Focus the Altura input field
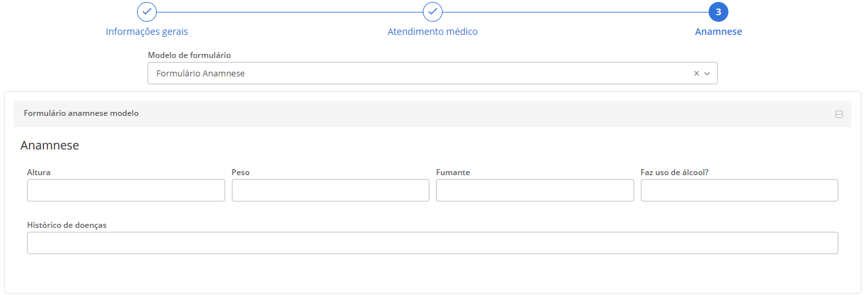Image resolution: width=868 pixels, height=295 pixels. tap(126, 190)
